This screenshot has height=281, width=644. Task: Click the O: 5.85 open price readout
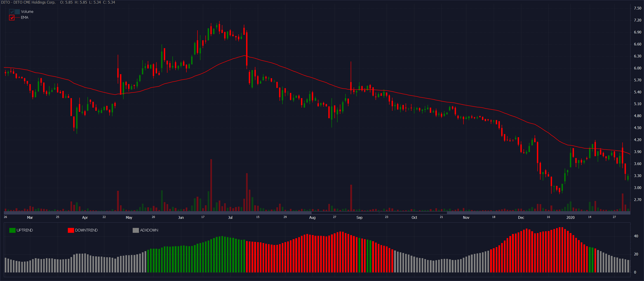coord(66,2)
